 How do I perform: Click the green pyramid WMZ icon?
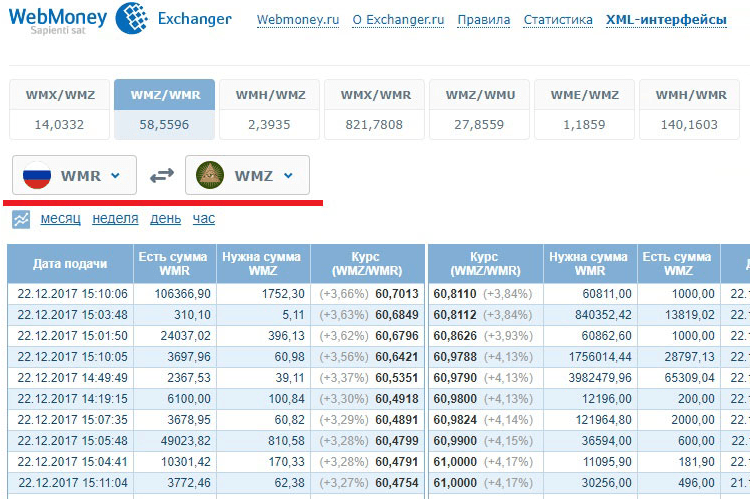(x=210, y=175)
